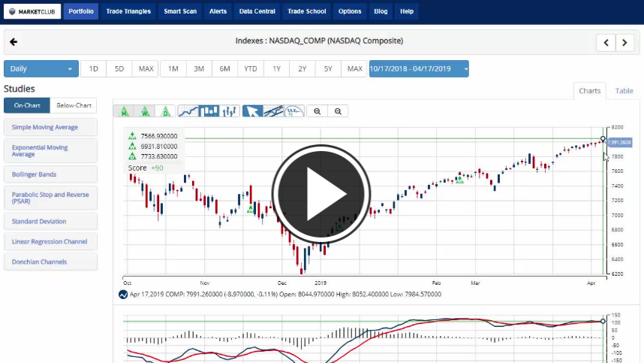Toggle the Weekly Trade Triangle icon
The height and width of the screenshot is (363, 644).
point(145,111)
